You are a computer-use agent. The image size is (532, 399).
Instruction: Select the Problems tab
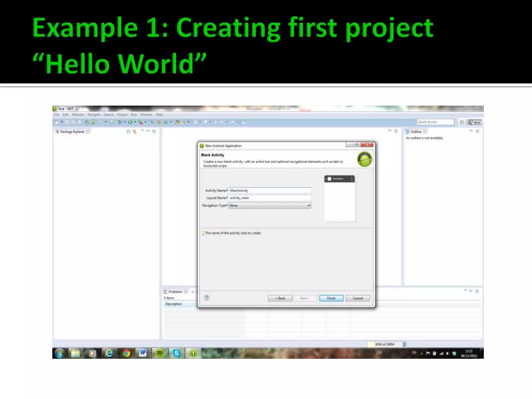pos(175,292)
